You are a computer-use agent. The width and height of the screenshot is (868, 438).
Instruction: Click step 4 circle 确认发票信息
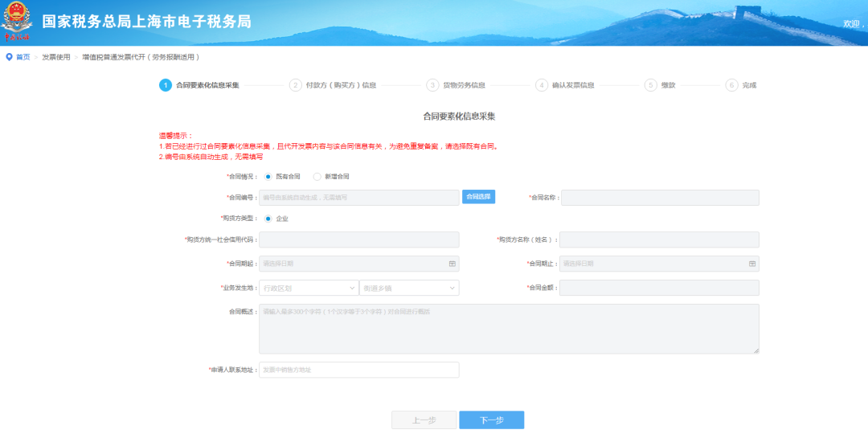[x=542, y=85]
